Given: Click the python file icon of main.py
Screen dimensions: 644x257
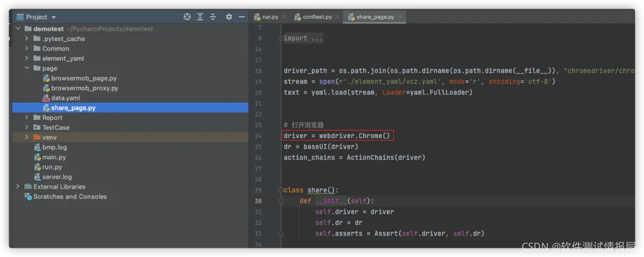Looking at the screenshot, I should 38,157.
